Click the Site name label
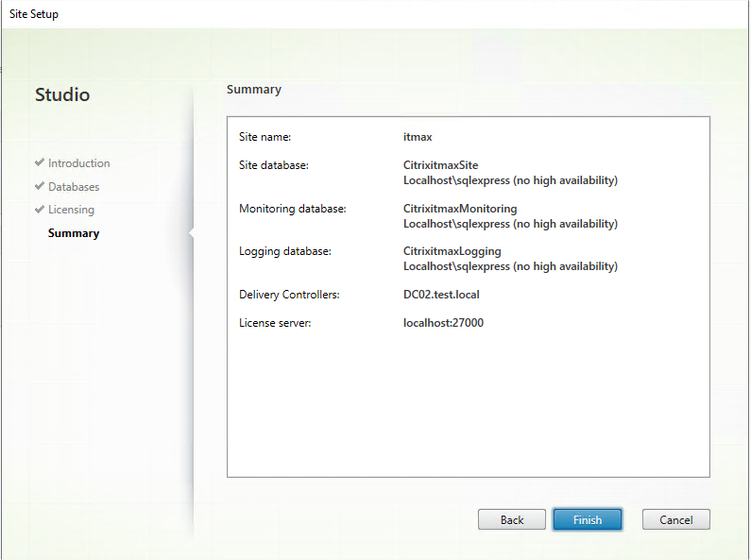The image size is (751, 560). click(x=265, y=137)
